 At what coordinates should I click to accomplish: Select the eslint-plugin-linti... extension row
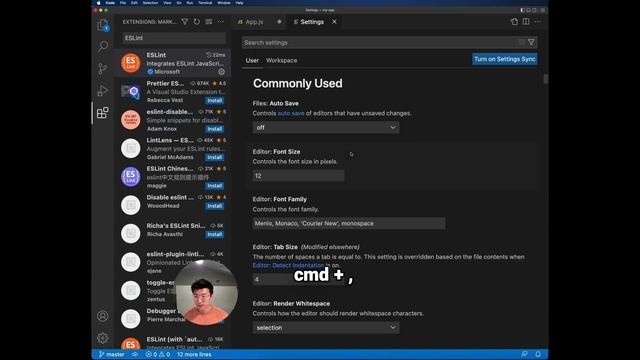click(x=173, y=262)
